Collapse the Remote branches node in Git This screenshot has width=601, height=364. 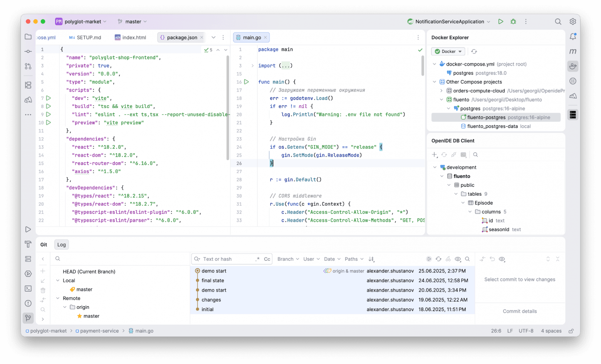pyautogui.click(x=58, y=299)
